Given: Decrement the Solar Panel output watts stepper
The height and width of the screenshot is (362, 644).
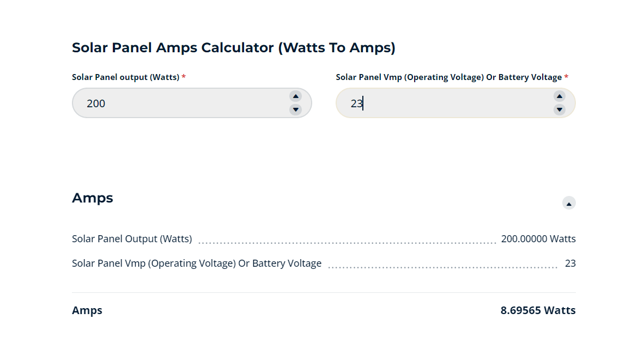Looking at the screenshot, I should click(x=295, y=109).
